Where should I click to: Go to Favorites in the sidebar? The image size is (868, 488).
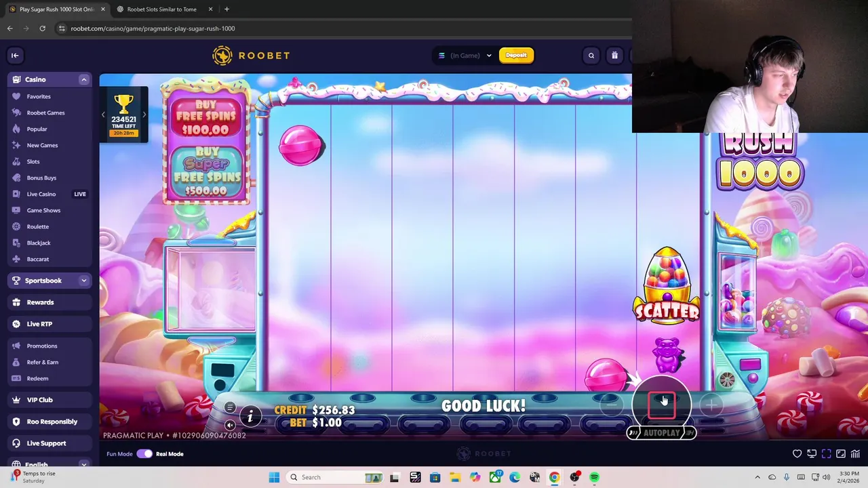39,96
